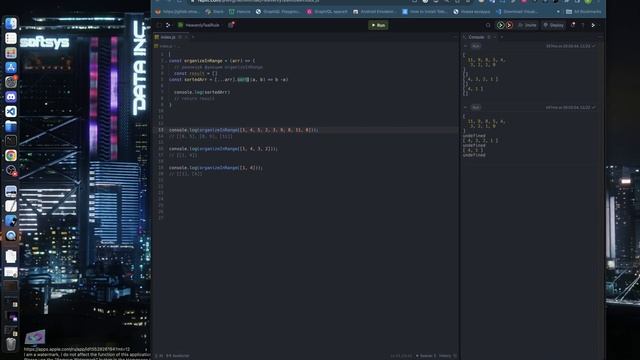The image size is (640, 360).
Task: Open System Settings in the Dock
Action: 11,82
